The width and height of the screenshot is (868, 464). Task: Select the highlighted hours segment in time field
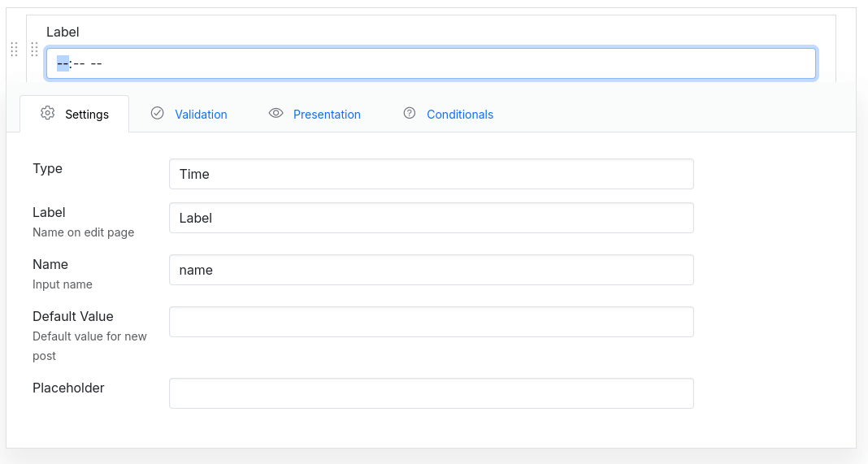coord(63,63)
